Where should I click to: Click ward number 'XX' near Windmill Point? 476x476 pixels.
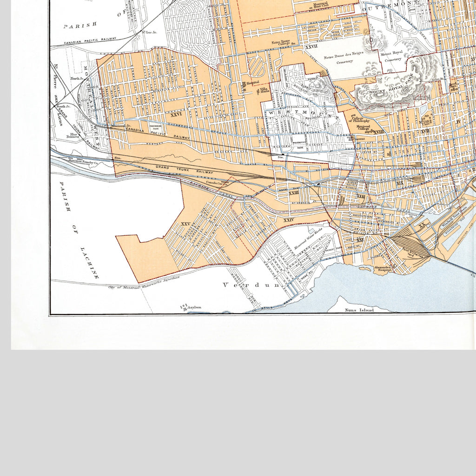pos(422,225)
